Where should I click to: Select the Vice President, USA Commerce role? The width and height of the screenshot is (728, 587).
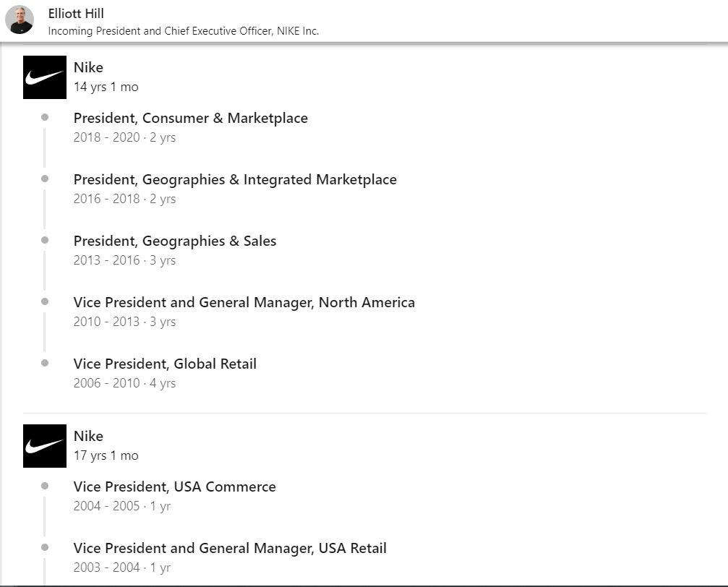pos(174,487)
